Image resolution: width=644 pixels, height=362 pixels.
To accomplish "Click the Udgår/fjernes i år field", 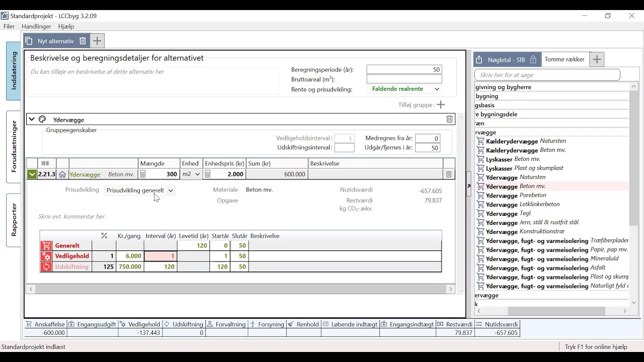I will 428,148.
